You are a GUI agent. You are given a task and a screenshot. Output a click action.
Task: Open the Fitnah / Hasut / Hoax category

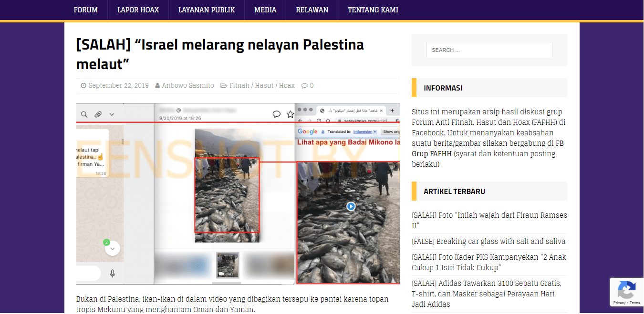262,86
